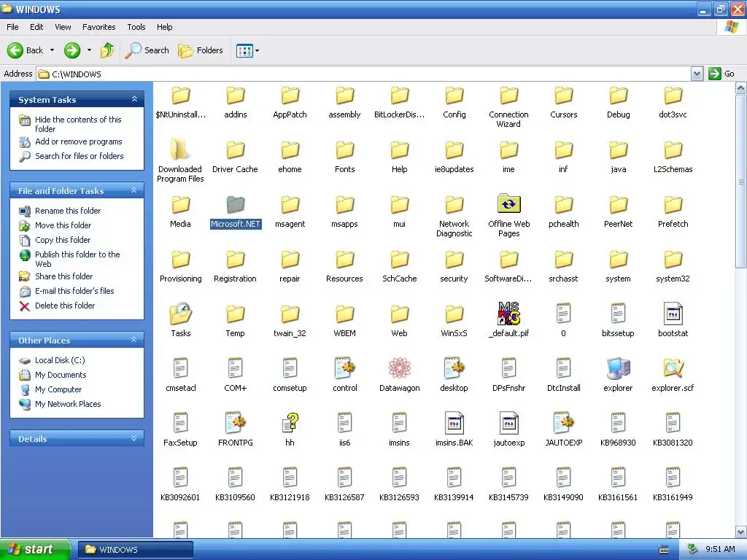Click the Start button
Image resolution: width=747 pixels, height=560 pixels.
point(34,549)
